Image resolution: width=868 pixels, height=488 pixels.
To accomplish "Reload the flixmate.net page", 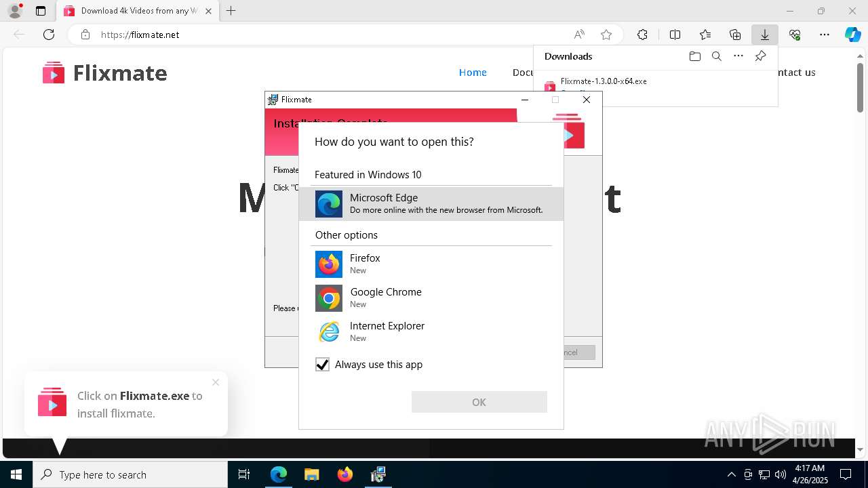I will click(x=49, y=35).
